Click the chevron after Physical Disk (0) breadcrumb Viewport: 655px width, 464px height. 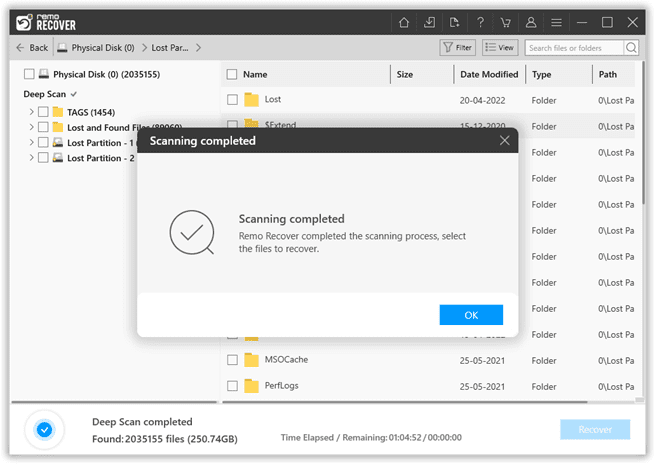[144, 48]
